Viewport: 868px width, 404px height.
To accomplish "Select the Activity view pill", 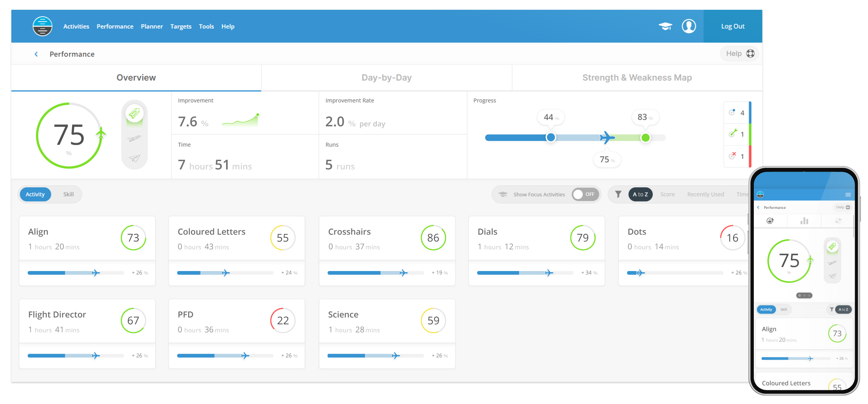I will (35, 194).
